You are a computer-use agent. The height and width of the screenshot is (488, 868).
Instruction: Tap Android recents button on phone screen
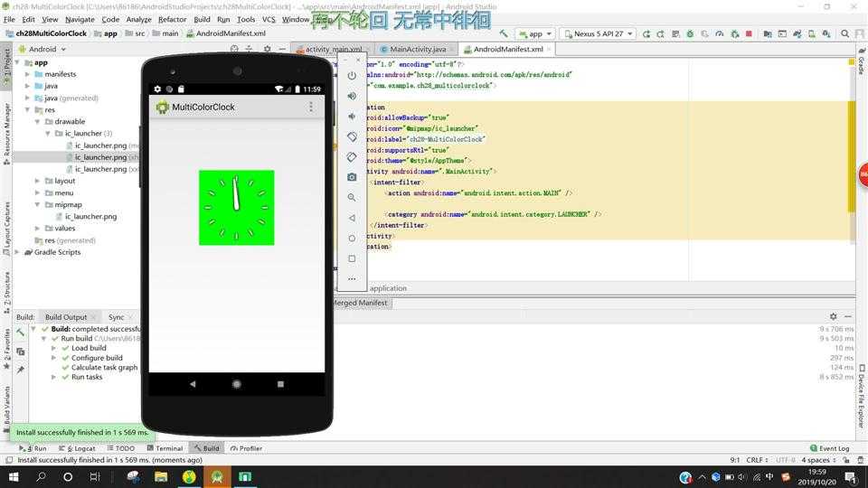point(280,384)
